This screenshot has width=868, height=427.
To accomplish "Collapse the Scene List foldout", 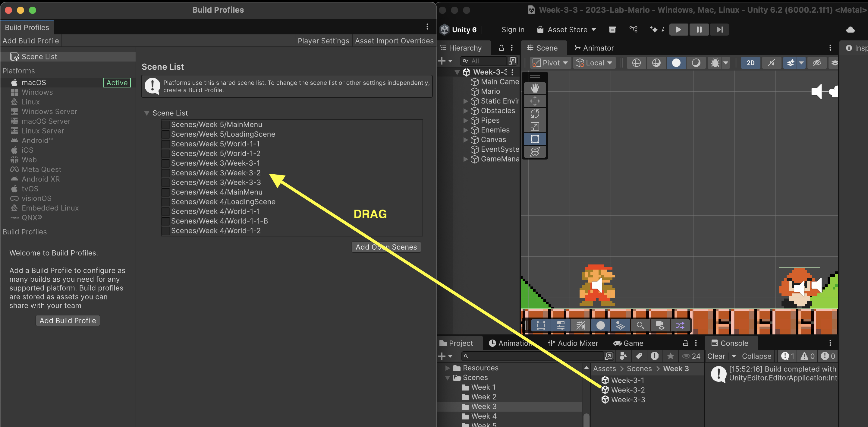I will [x=146, y=113].
